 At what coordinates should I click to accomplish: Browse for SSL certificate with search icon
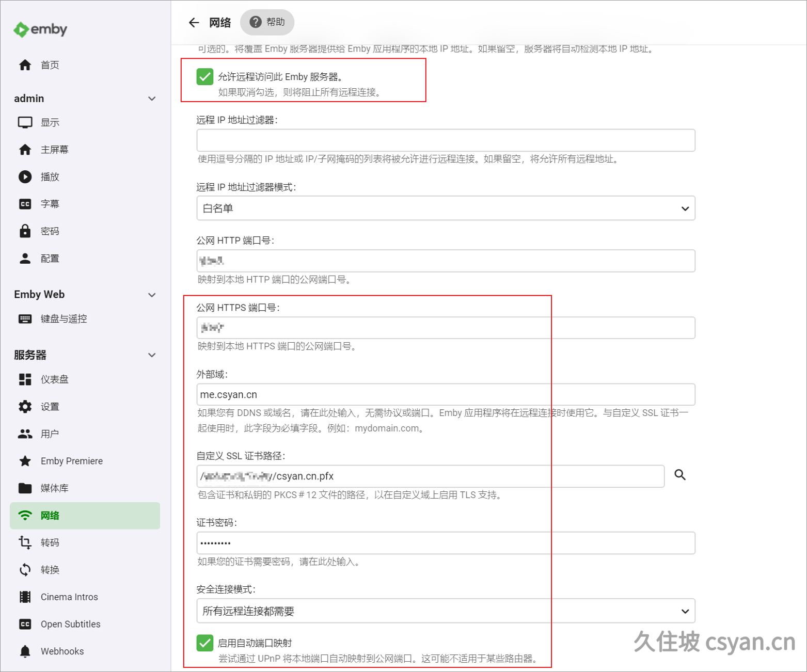(x=680, y=475)
